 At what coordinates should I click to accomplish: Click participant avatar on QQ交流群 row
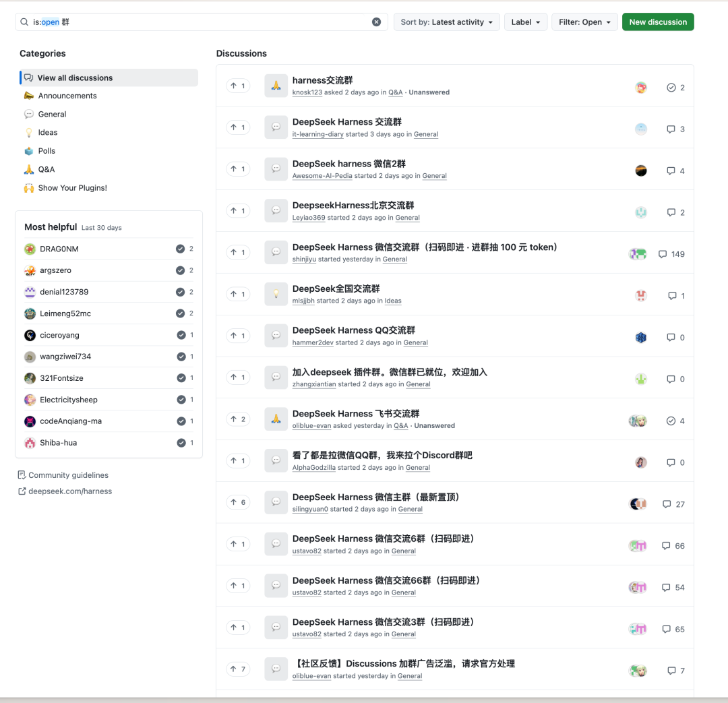tap(641, 338)
